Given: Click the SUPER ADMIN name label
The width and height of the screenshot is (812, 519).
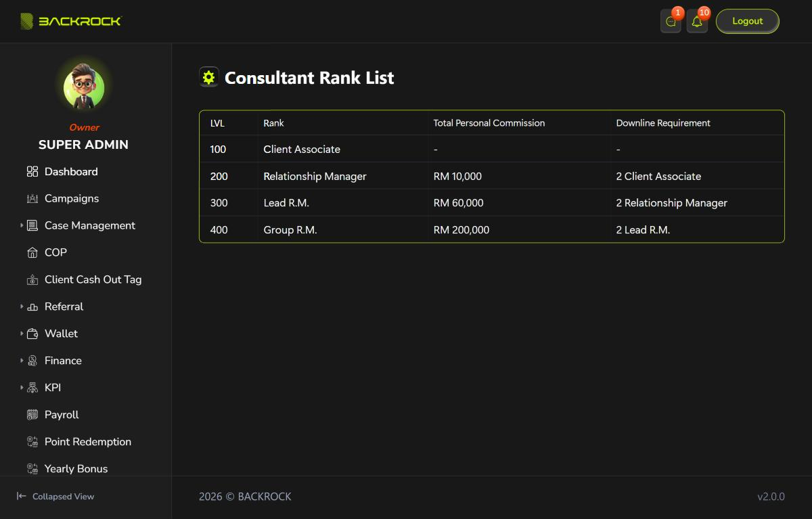Looking at the screenshot, I should tap(83, 145).
